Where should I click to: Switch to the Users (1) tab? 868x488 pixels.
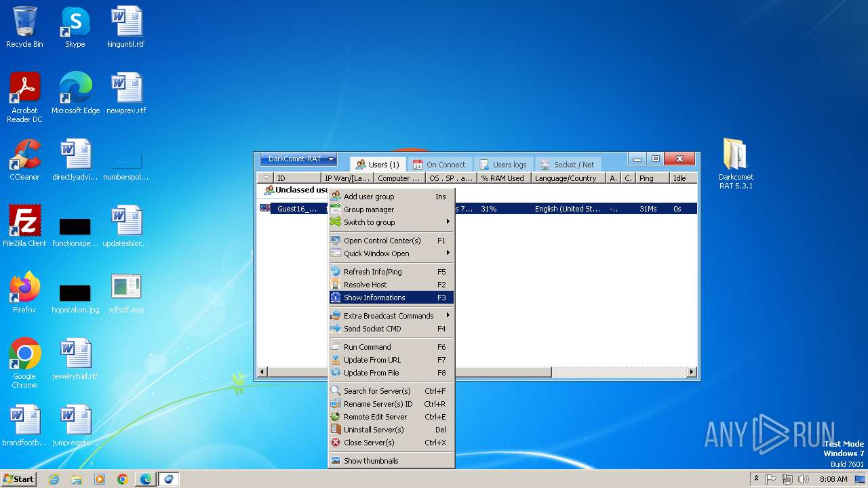pyautogui.click(x=378, y=165)
